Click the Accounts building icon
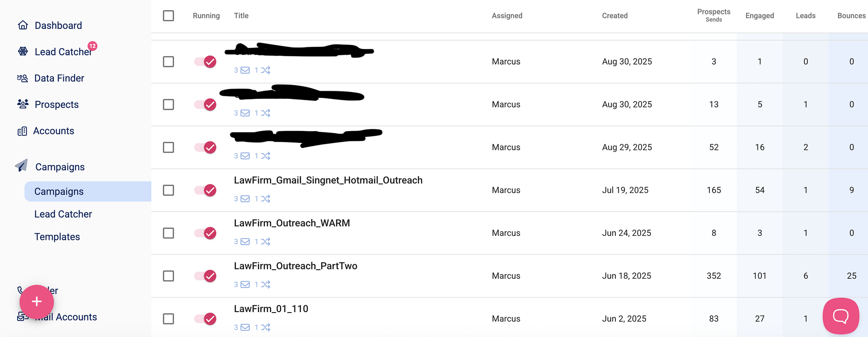Screen dimensions: 868x337 tap(22, 131)
